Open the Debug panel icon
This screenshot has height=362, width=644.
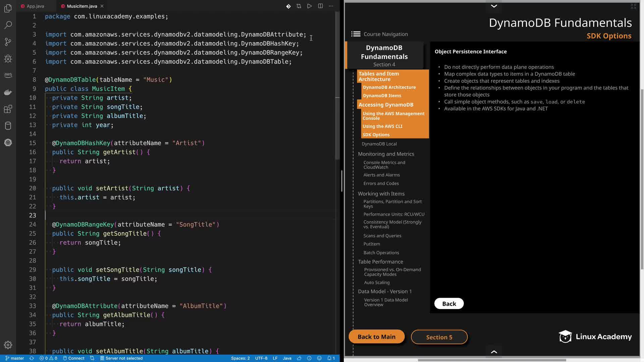tap(8, 59)
